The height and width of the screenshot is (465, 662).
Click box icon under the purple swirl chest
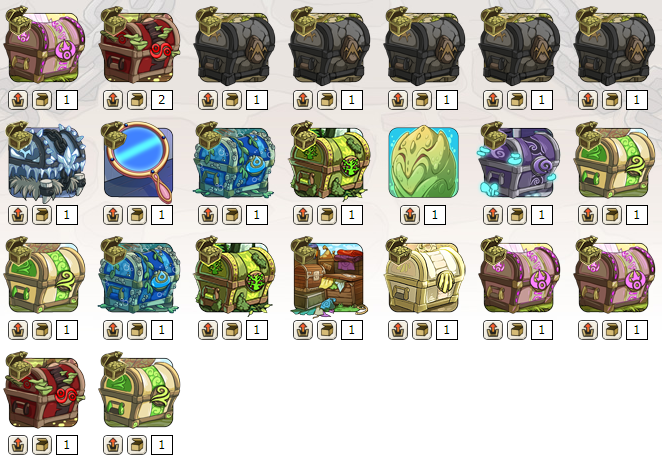click(517, 215)
